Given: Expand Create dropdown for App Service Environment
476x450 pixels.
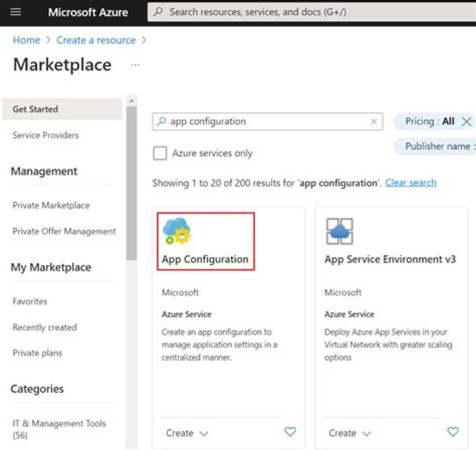Looking at the screenshot, I should click(350, 433).
